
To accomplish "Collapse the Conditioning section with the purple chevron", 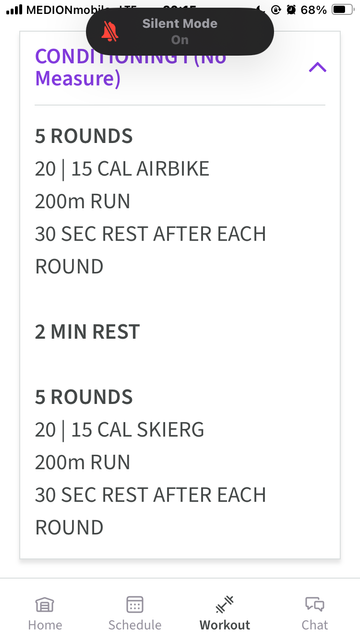I will coord(318,67).
